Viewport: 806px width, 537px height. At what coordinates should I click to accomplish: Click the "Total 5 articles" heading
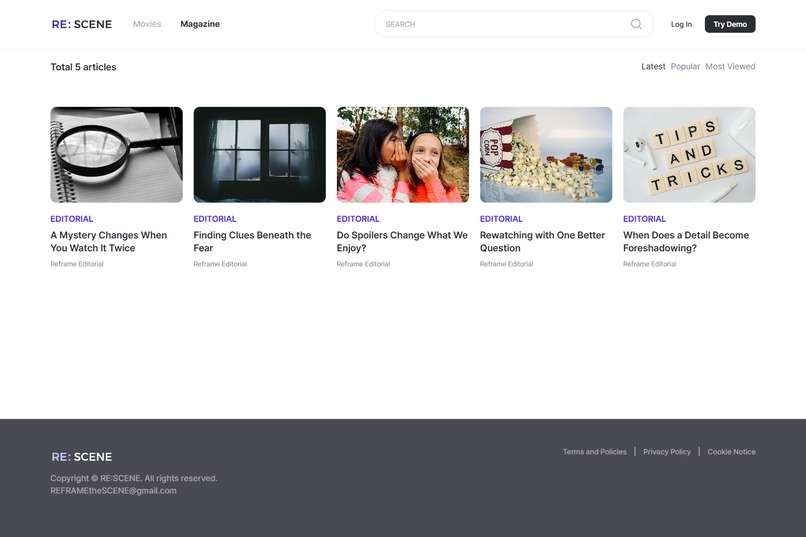pyautogui.click(x=83, y=67)
